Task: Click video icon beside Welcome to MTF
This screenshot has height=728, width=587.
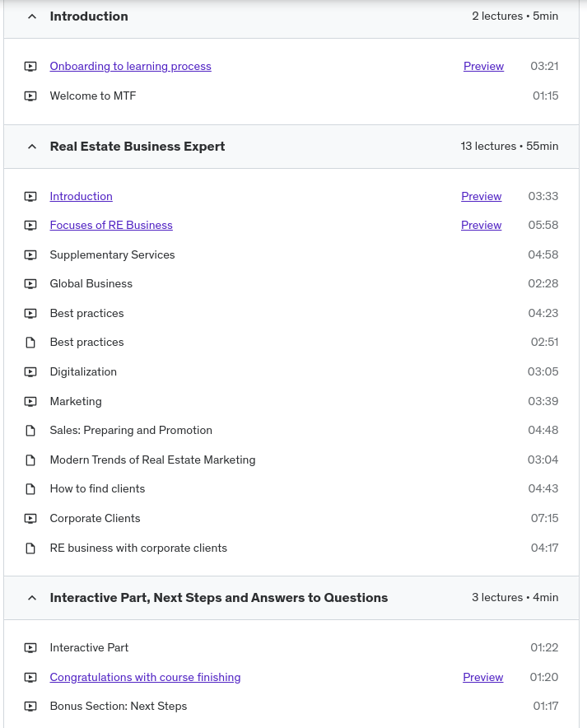Action: (30, 96)
